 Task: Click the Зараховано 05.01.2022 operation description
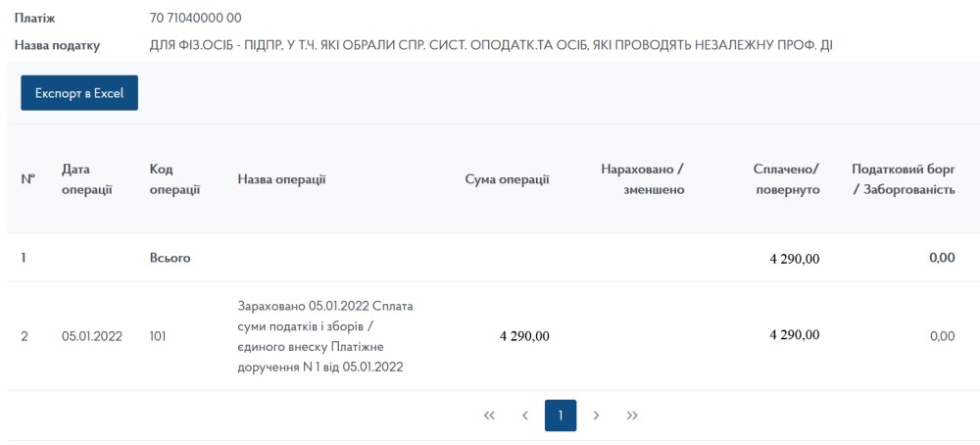click(x=325, y=336)
